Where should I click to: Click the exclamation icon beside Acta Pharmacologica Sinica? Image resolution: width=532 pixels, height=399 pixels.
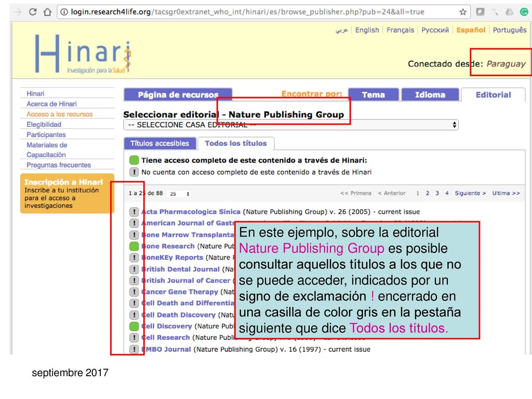[134, 212]
